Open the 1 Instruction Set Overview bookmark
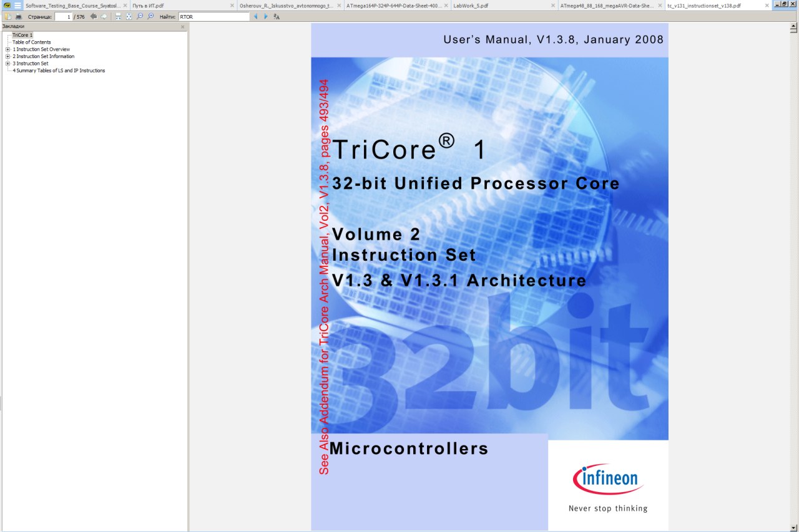799x532 pixels. coord(41,49)
